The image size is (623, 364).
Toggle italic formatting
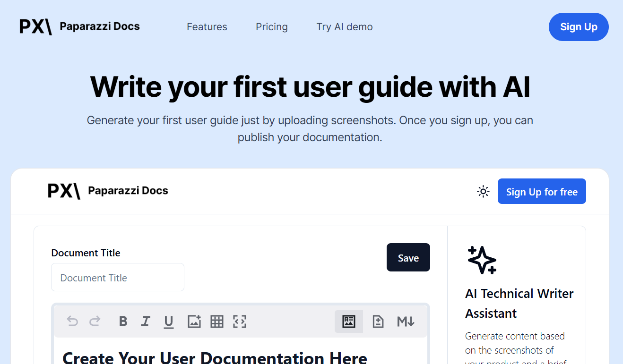pyautogui.click(x=146, y=322)
